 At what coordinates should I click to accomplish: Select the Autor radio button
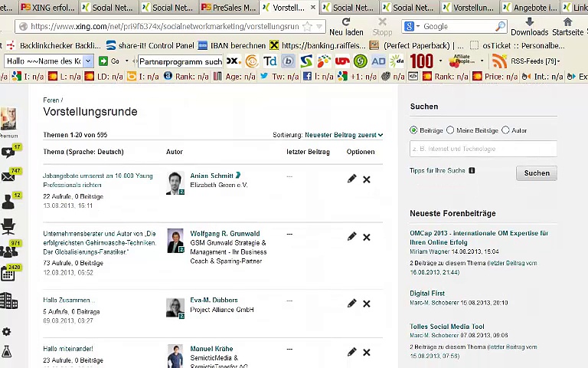click(505, 130)
